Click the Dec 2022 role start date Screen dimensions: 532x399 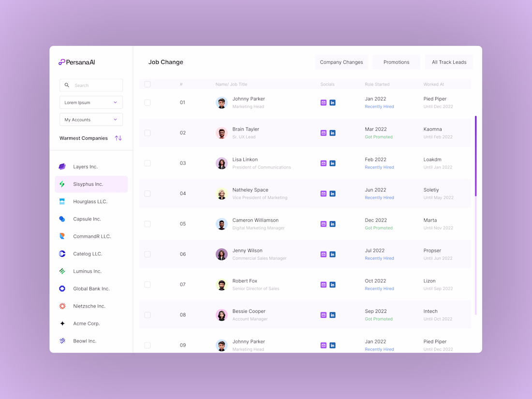[x=376, y=220]
